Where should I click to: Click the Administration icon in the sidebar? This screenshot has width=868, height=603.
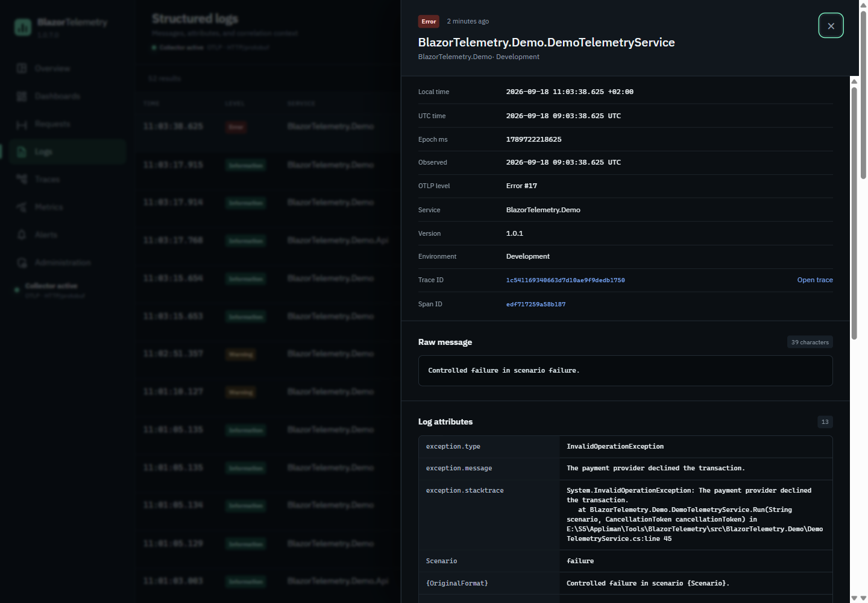pos(22,263)
